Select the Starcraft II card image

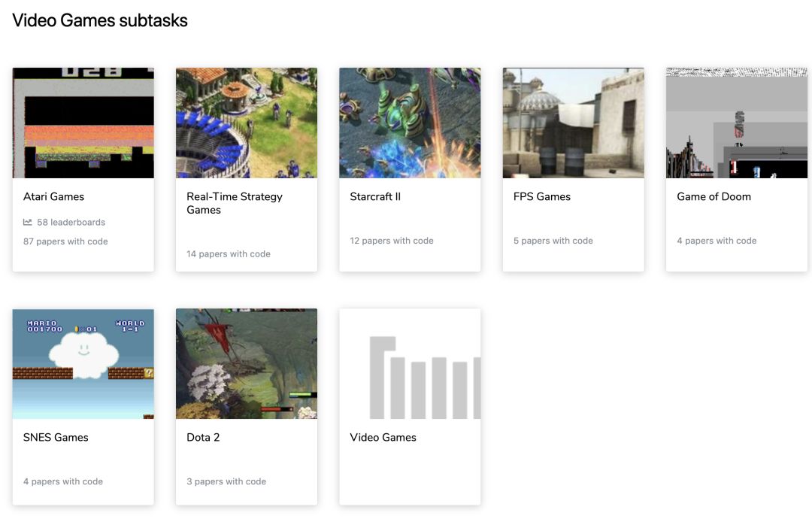point(410,123)
